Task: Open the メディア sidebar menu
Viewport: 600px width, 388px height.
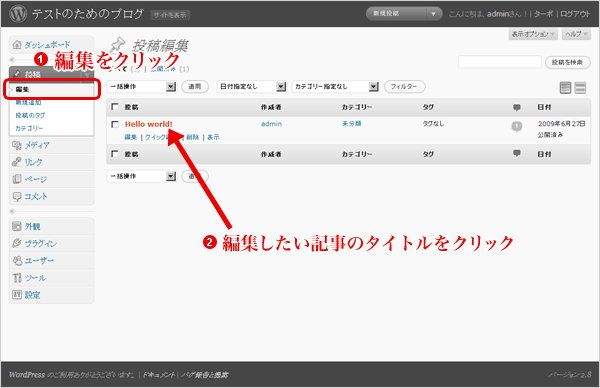Action: pos(37,145)
